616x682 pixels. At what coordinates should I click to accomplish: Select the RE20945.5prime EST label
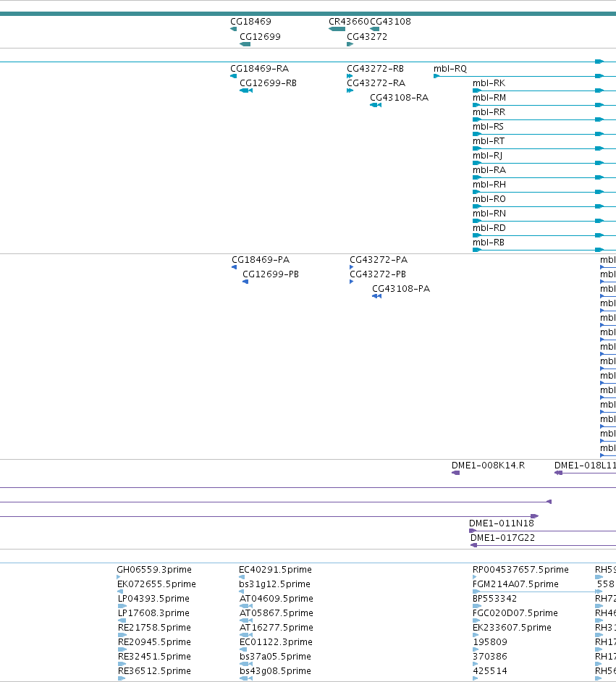tap(154, 642)
